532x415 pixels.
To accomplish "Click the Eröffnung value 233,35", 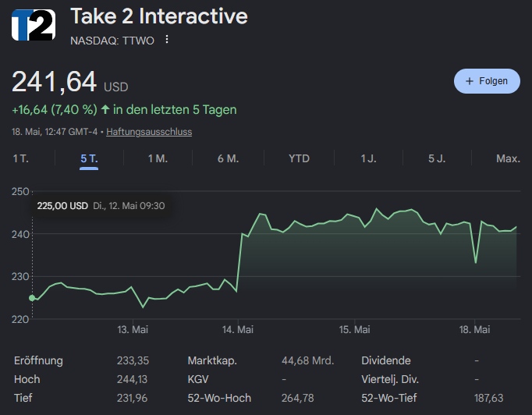I will tap(133, 360).
